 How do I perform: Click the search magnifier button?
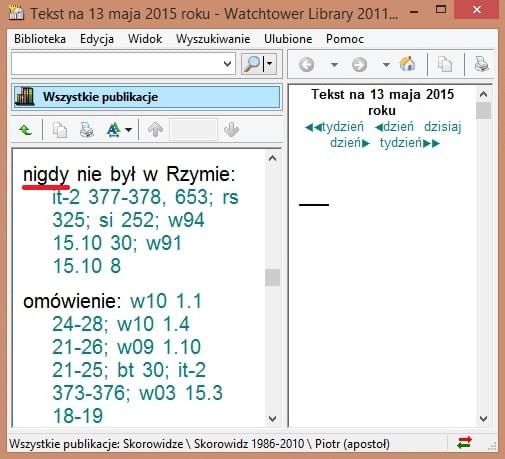coord(252,63)
